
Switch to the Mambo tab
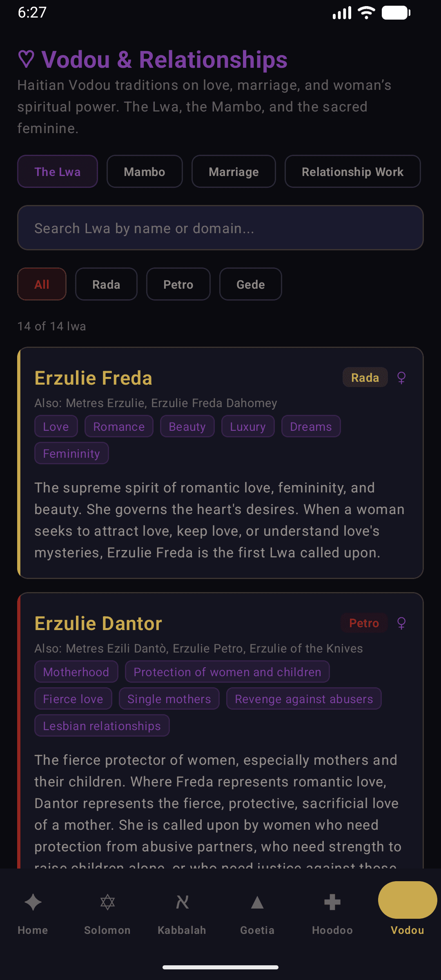pos(145,171)
